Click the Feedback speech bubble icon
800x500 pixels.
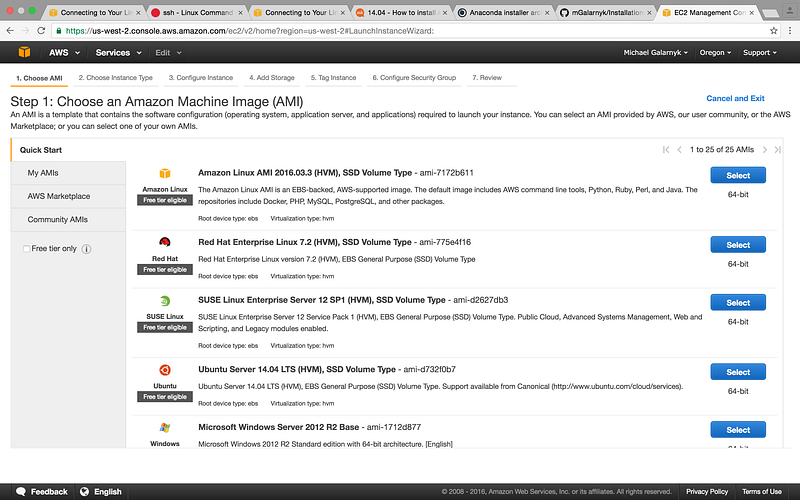[21, 491]
